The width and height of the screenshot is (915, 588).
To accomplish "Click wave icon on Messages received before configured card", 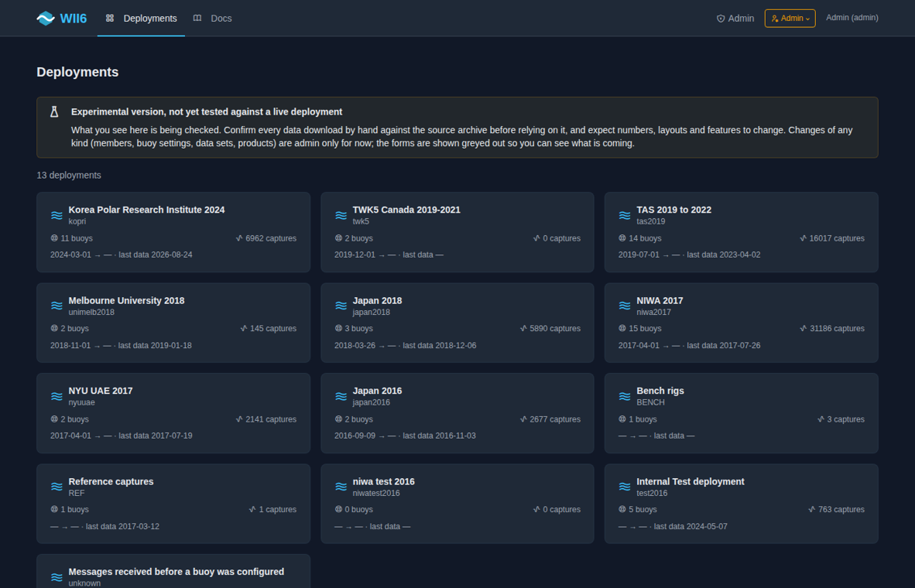I will (x=57, y=577).
